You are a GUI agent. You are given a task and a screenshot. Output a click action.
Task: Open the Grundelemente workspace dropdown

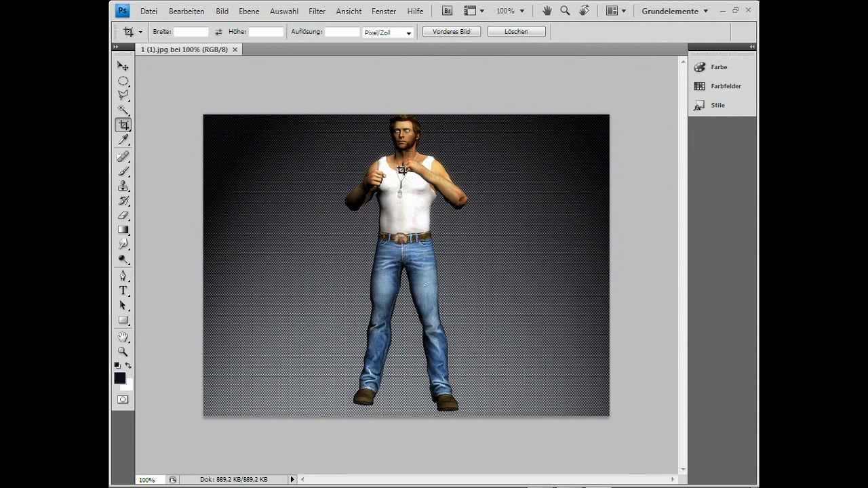(x=675, y=11)
